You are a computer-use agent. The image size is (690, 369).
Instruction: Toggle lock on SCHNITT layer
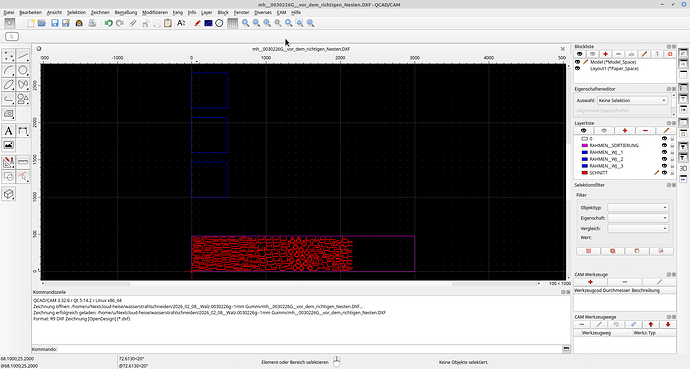click(672, 173)
